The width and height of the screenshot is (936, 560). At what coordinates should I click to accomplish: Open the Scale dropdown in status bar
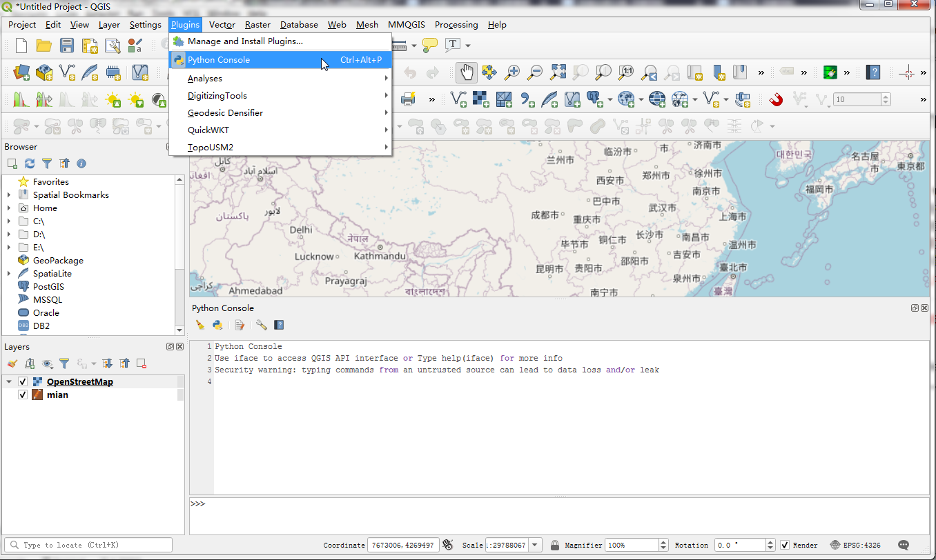coord(536,545)
